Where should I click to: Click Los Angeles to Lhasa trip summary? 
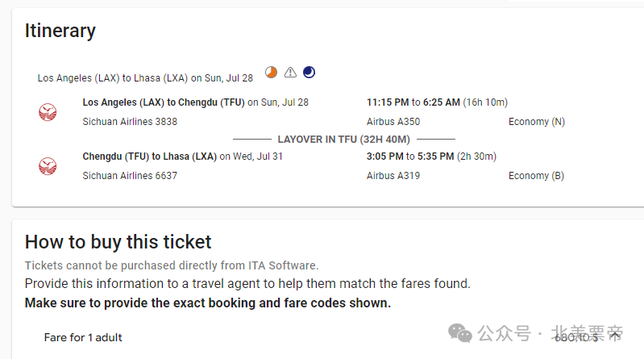[145, 78]
